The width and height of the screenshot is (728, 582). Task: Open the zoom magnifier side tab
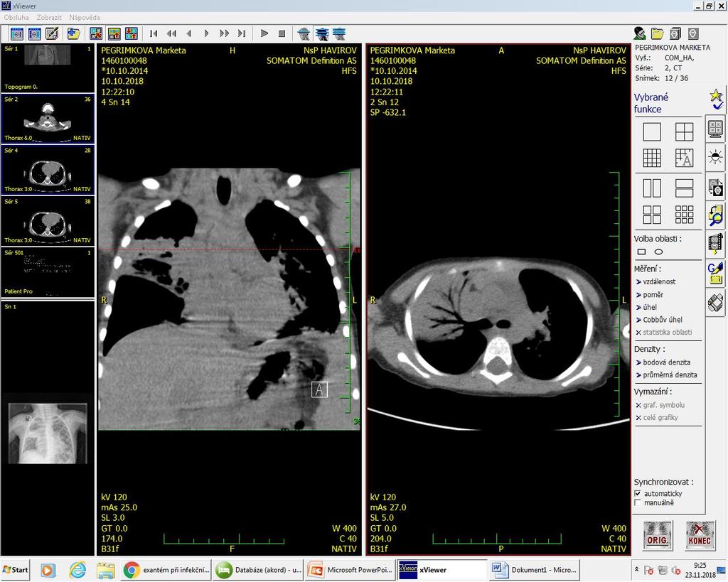click(716, 216)
